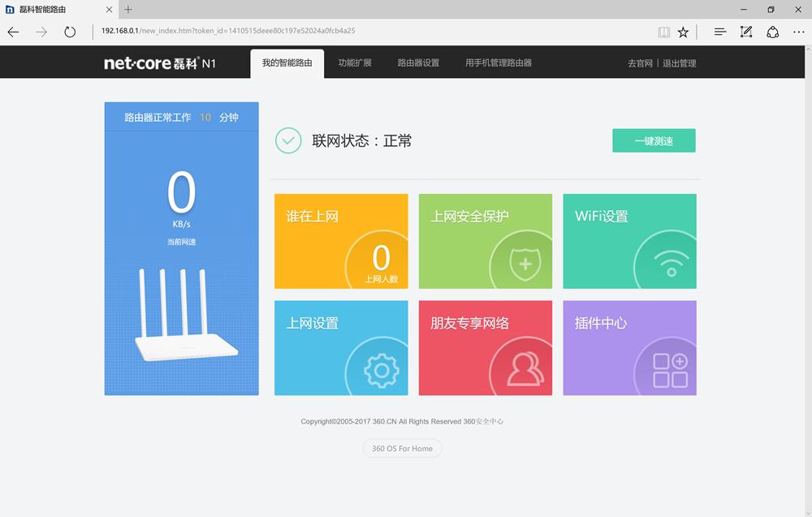Click the checkmark circle next to 联网状态

(x=287, y=140)
